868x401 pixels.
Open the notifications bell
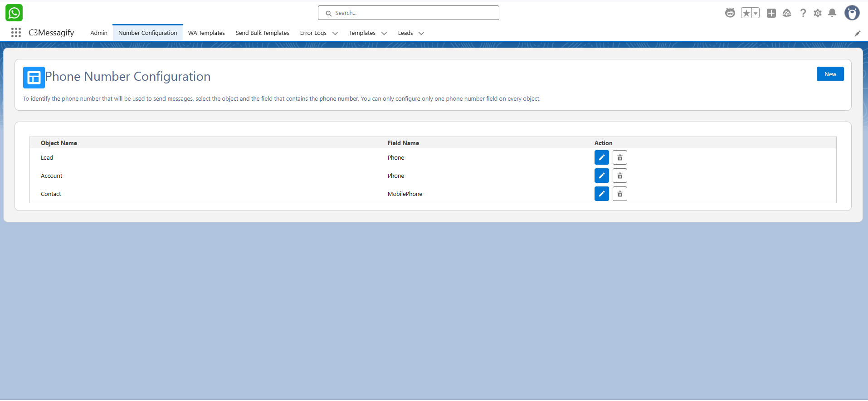click(x=832, y=13)
